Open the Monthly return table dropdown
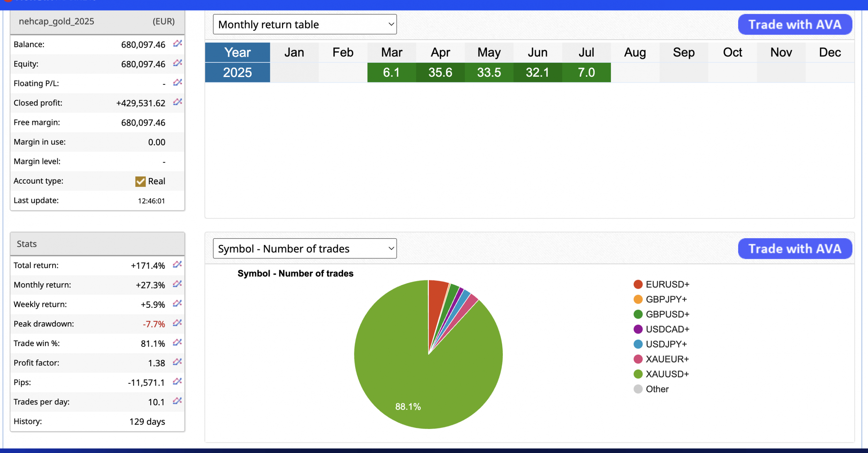Screen dimensions: 868x453 [304, 24]
